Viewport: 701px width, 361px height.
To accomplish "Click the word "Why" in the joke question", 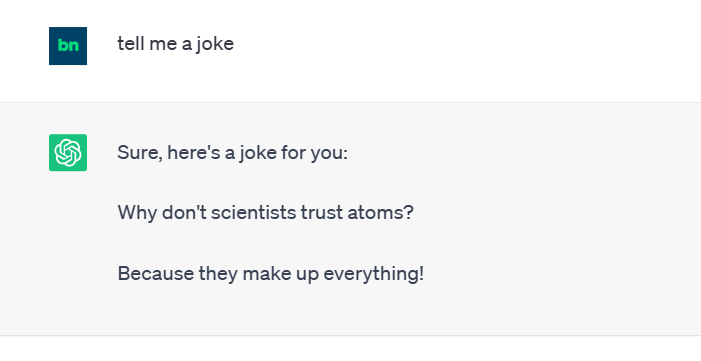I will (137, 213).
